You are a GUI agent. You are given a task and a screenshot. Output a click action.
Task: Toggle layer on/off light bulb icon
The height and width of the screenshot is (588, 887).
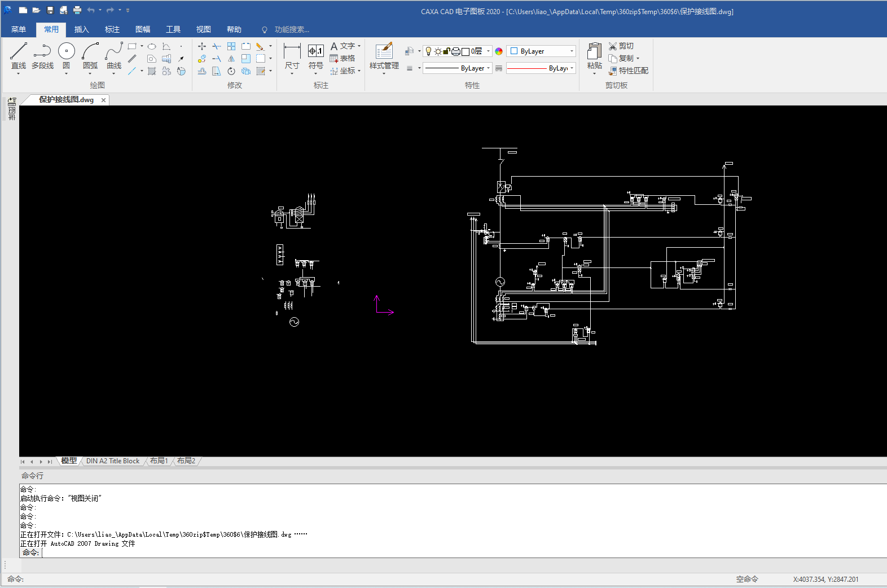pyautogui.click(x=428, y=51)
